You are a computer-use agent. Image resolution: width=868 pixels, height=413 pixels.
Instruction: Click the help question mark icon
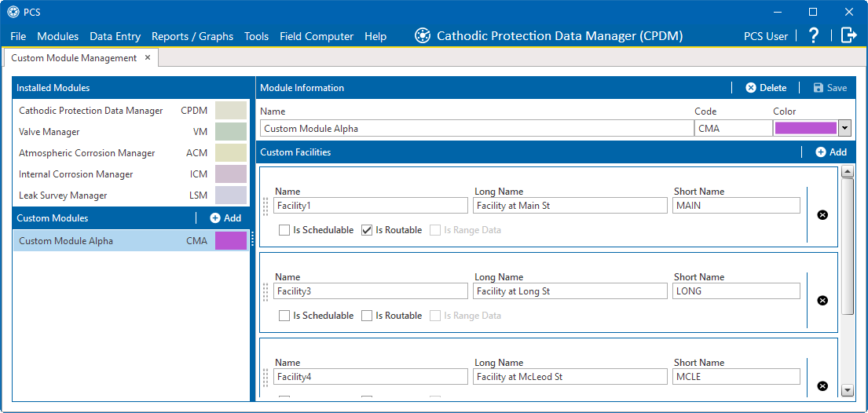814,35
